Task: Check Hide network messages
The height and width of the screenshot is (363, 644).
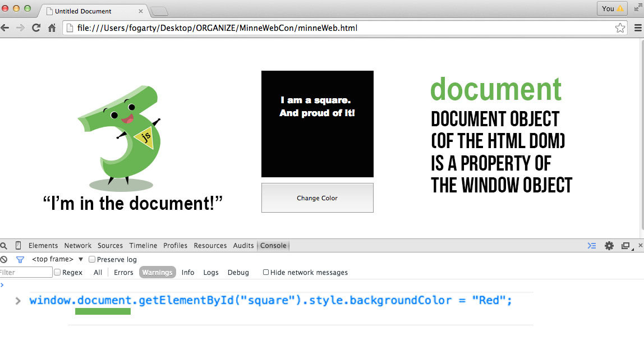Action: click(x=266, y=272)
